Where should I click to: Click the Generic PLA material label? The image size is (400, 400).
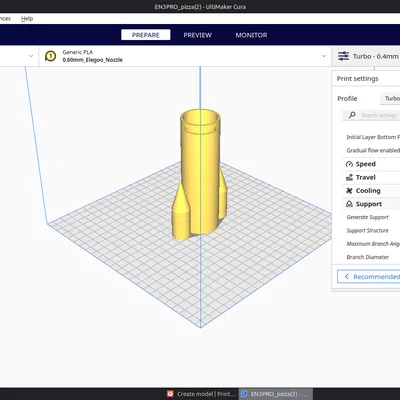point(78,52)
